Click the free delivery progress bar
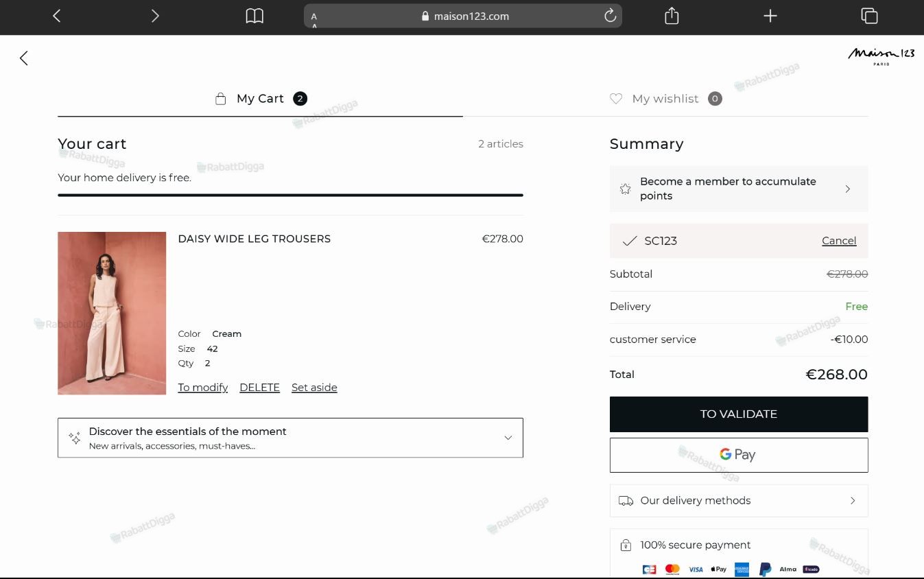 [290, 196]
